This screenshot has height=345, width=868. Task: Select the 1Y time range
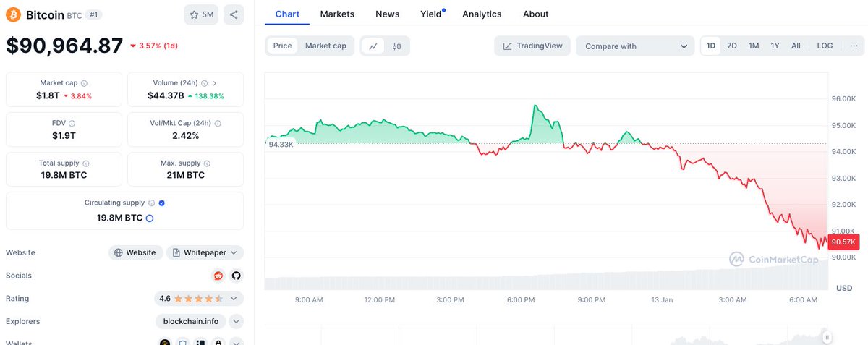pyautogui.click(x=775, y=46)
